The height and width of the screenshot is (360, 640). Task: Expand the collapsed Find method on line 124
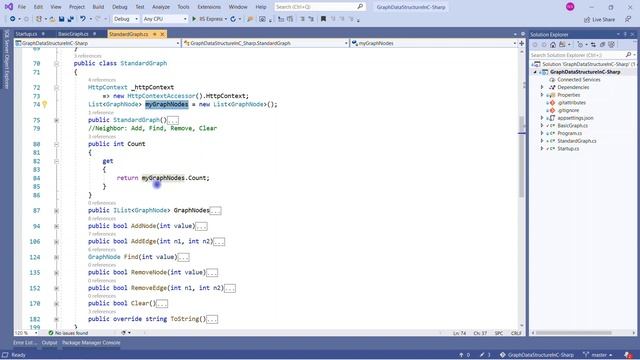click(x=56, y=257)
